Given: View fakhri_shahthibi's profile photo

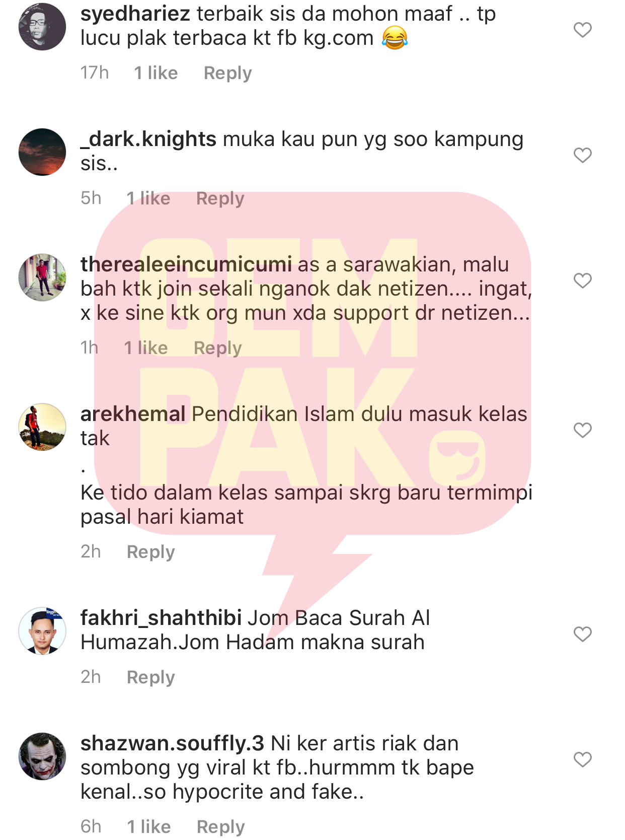Looking at the screenshot, I should click(x=42, y=631).
